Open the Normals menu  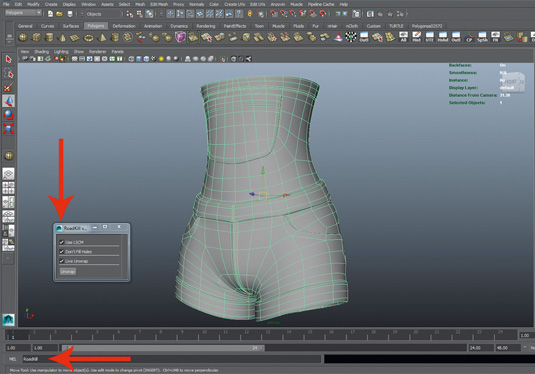click(x=197, y=4)
